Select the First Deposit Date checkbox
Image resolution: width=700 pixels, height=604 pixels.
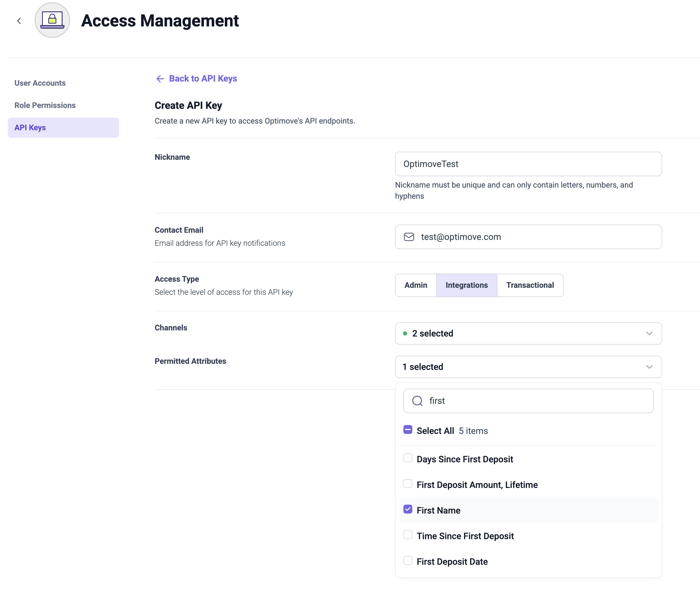point(408,561)
